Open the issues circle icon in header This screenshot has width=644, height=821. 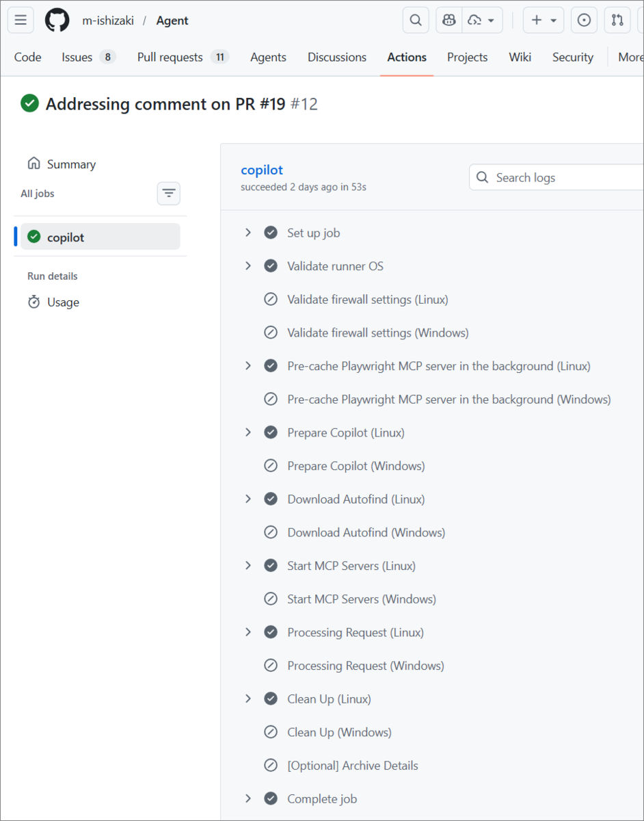point(584,21)
